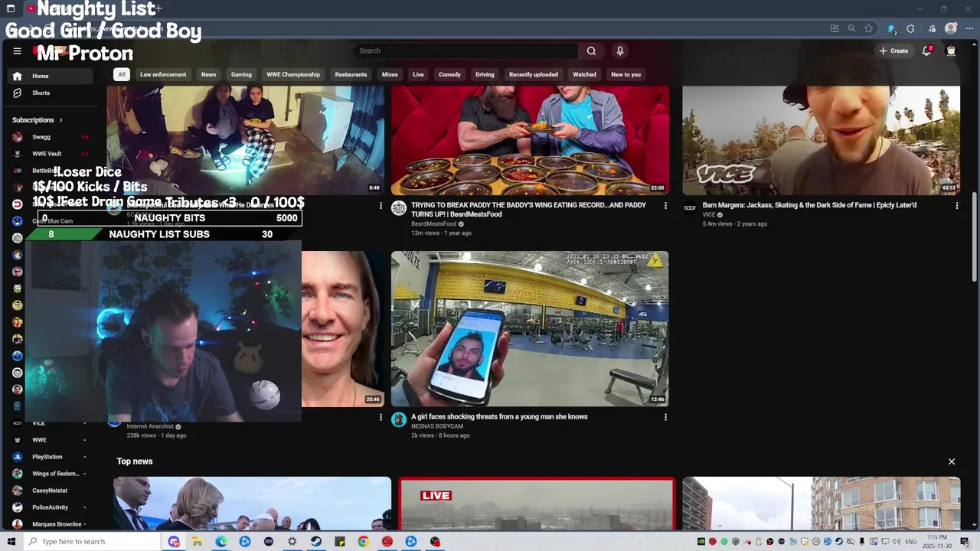Open the YouTube hamburger guide menu
This screenshot has height=551, width=980.
click(17, 51)
